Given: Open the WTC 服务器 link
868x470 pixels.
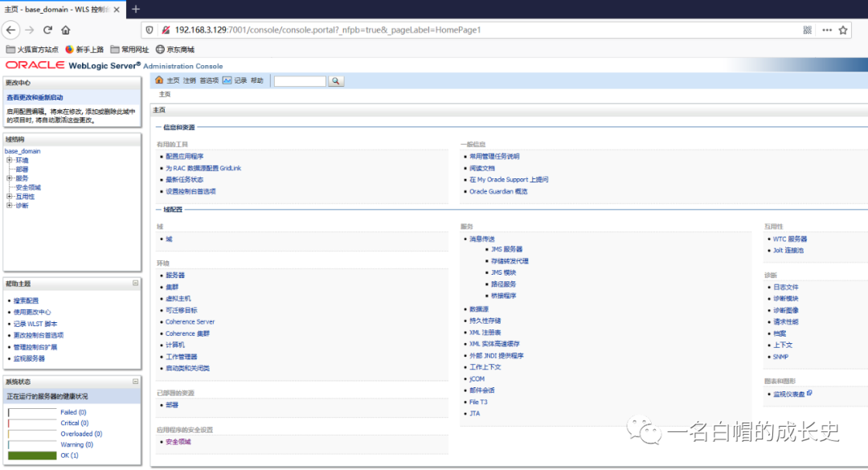Looking at the screenshot, I should click(790, 239).
